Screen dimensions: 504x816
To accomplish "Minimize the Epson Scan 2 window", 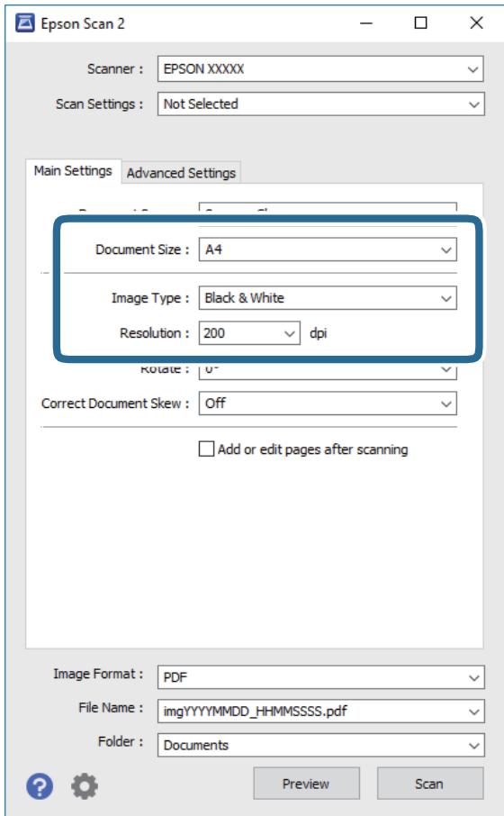I will click(366, 23).
